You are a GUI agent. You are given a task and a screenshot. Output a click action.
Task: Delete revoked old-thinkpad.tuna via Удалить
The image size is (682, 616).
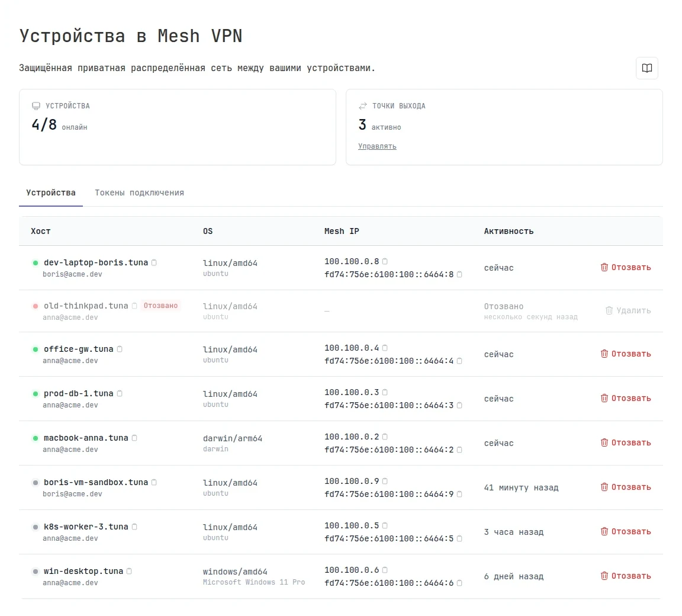point(628,310)
